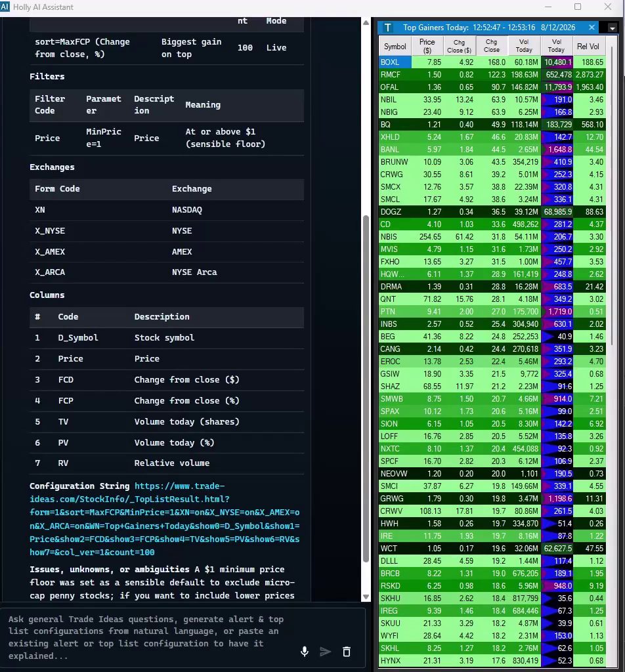The height and width of the screenshot is (672, 625).
Task: Select the NBIS symbol cell
Action: tap(395, 236)
